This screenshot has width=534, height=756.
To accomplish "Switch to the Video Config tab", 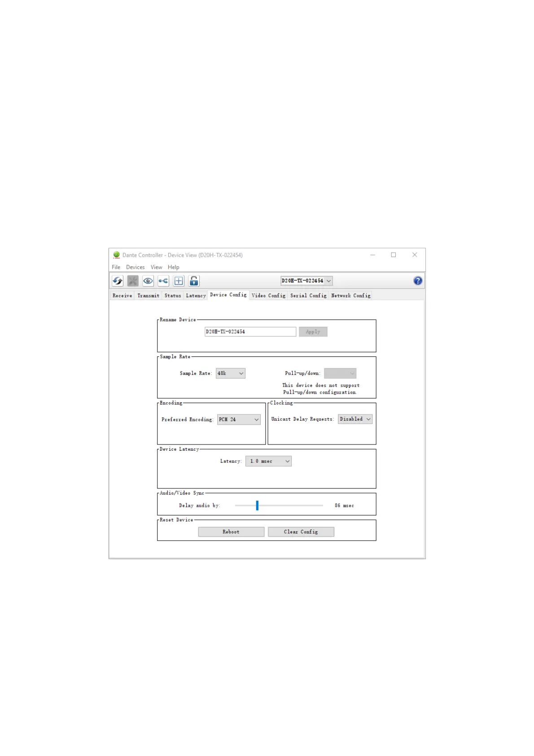I will [x=268, y=295].
